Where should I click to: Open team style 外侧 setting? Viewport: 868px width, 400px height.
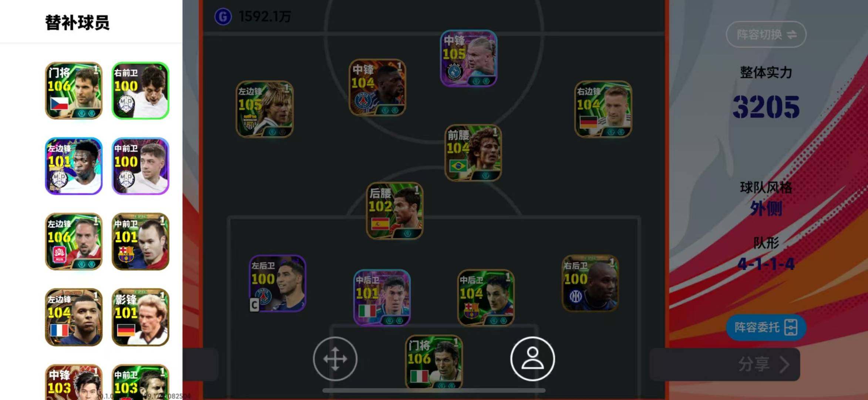(766, 209)
